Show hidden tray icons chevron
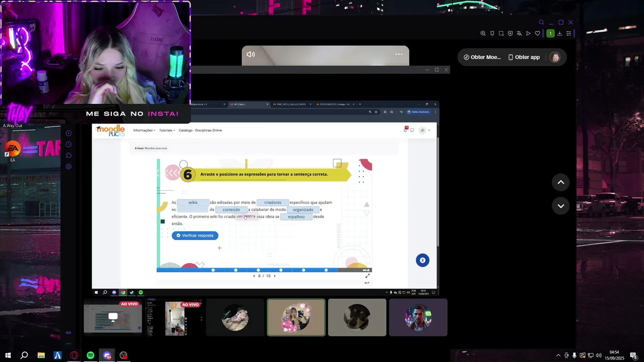Image resolution: width=644 pixels, height=362 pixels. point(558,355)
